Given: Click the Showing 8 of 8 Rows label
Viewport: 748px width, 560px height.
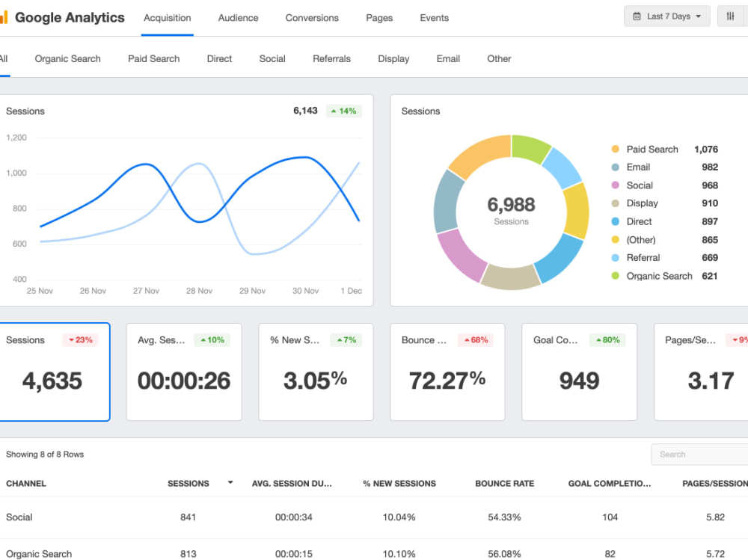Looking at the screenshot, I should (x=45, y=455).
